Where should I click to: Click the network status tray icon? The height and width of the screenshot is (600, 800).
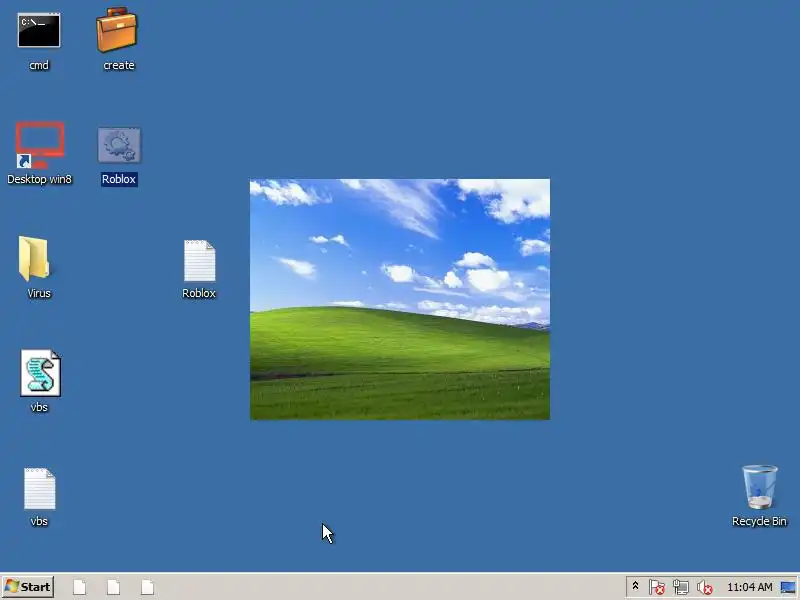coord(681,587)
